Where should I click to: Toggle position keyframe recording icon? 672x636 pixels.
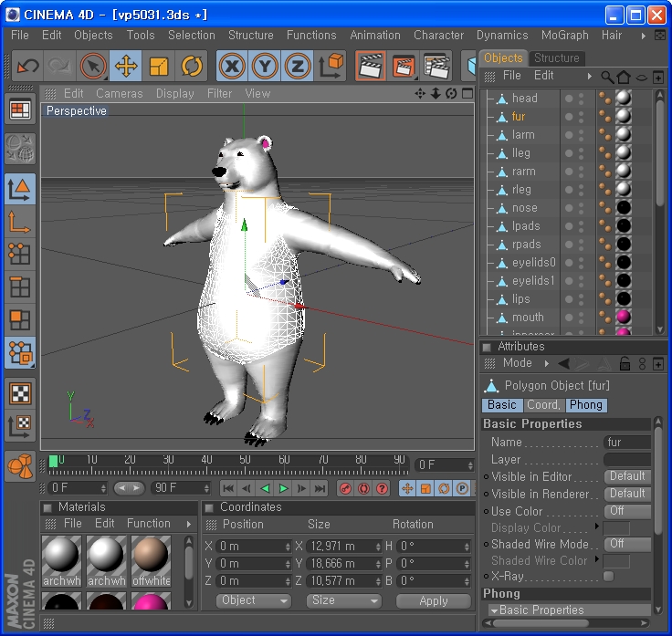coord(407,488)
